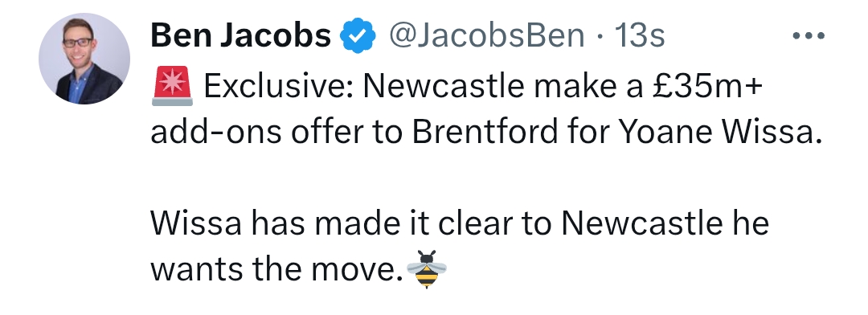Click Newcastle in the second paragraph
This screenshot has width=868, height=315.
tap(643, 223)
